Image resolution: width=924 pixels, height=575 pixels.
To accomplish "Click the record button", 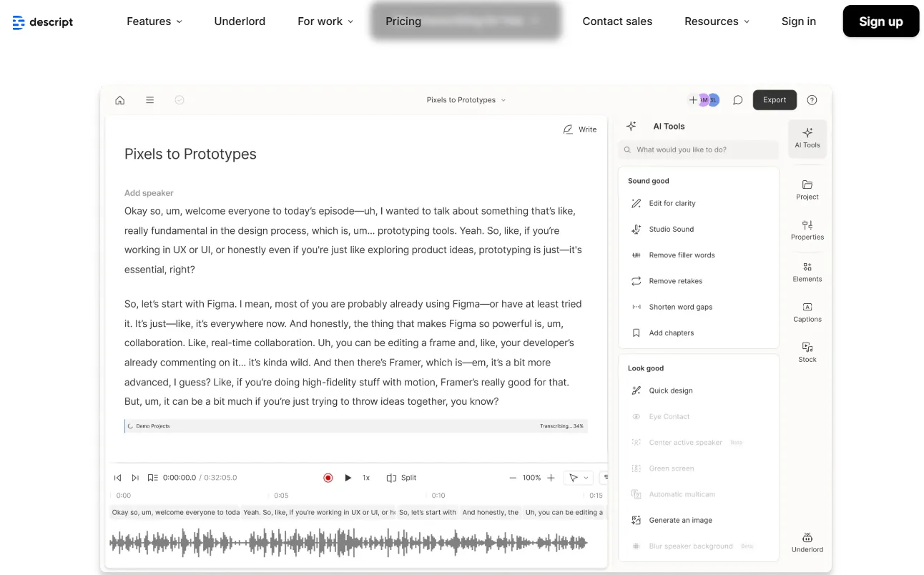I will [x=328, y=478].
